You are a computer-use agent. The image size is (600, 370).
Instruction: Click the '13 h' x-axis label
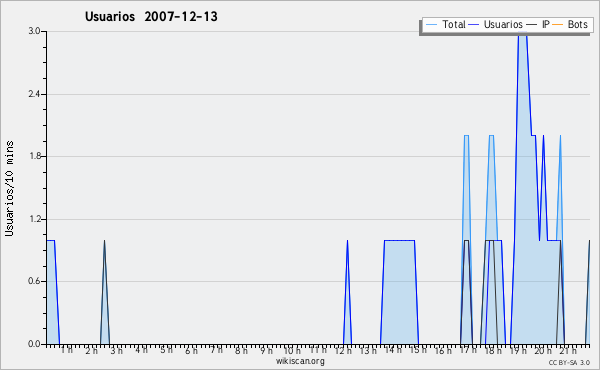pos(368,350)
